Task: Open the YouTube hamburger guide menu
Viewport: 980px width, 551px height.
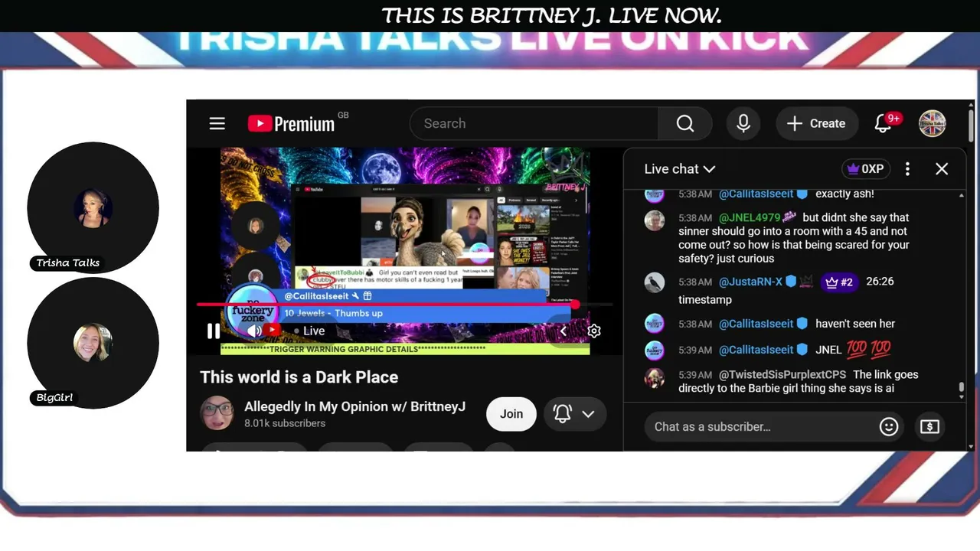Action: [217, 123]
